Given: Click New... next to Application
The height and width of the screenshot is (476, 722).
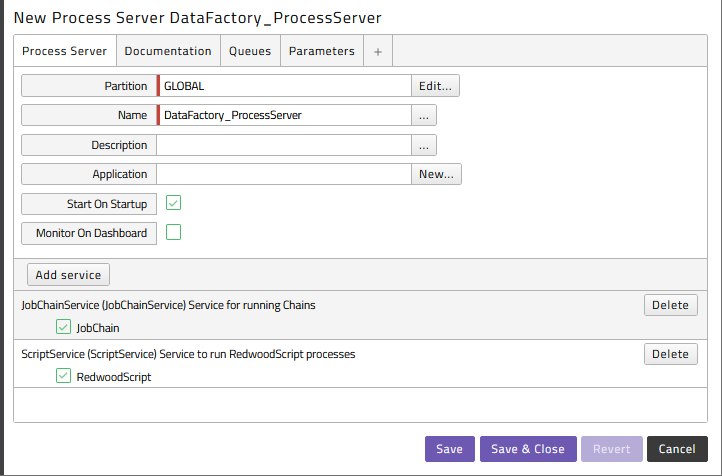Looking at the screenshot, I should pyautogui.click(x=436, y=174).
